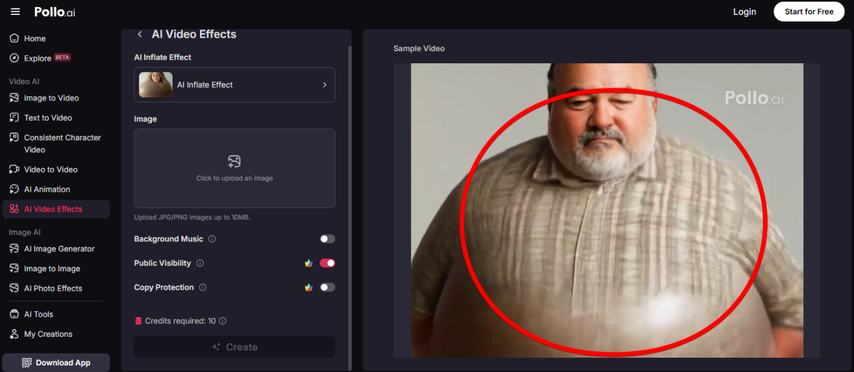Click the 'Image AI' section heading
Image resolution: width=854 pixels, height=372 pixels.
coord(25,232)
